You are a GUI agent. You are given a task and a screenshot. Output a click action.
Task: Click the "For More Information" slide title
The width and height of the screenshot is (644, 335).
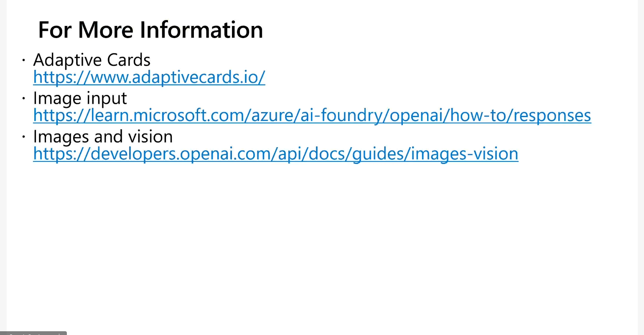[x=150, y=30]
